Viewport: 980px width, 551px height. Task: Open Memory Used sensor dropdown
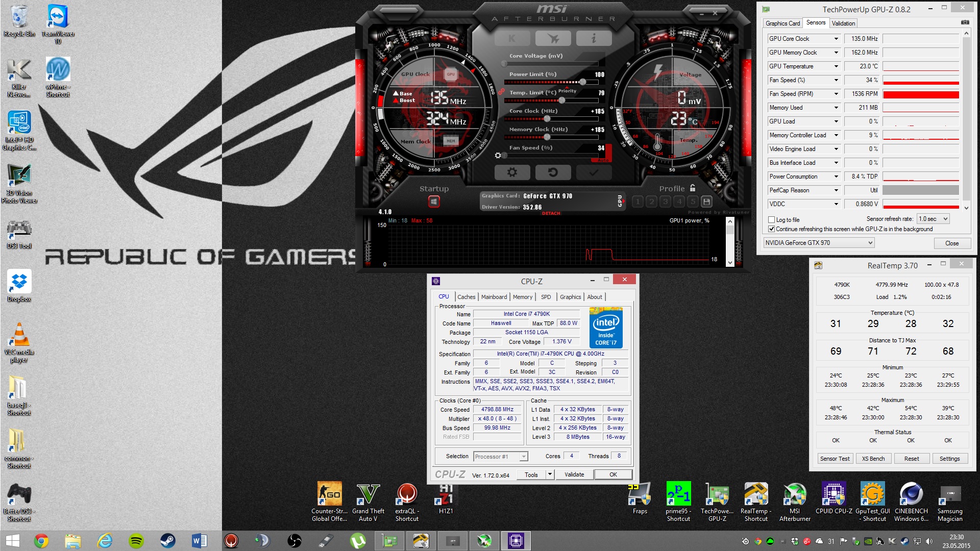(x=836, y=108)
